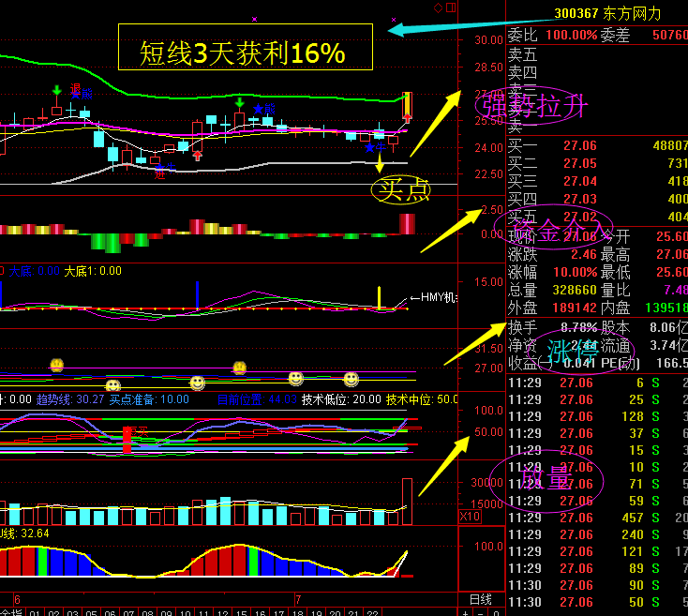688x616 pixels.
Task: Click the tick row with volume 240
Action: point(598,534)
